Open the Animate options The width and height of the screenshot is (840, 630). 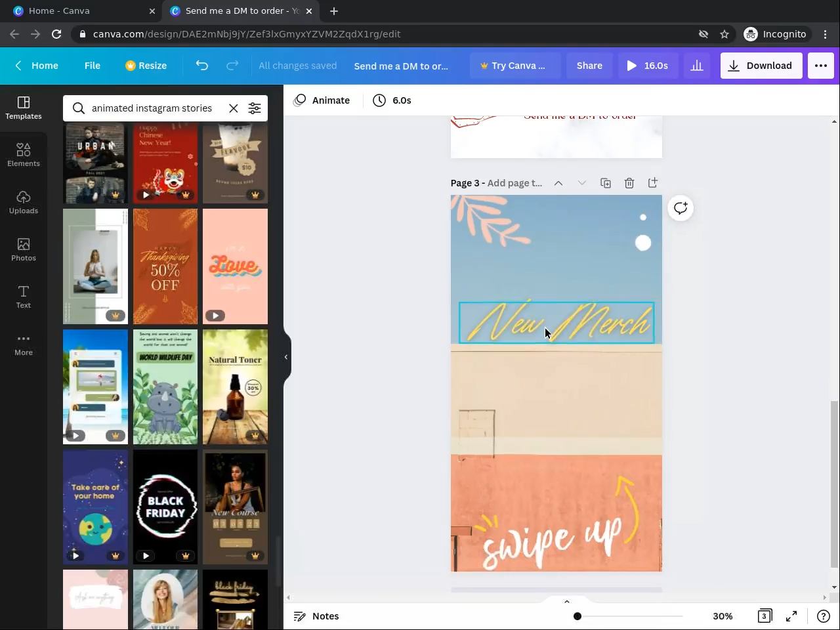pyautogui.click(x=322, y=100)
